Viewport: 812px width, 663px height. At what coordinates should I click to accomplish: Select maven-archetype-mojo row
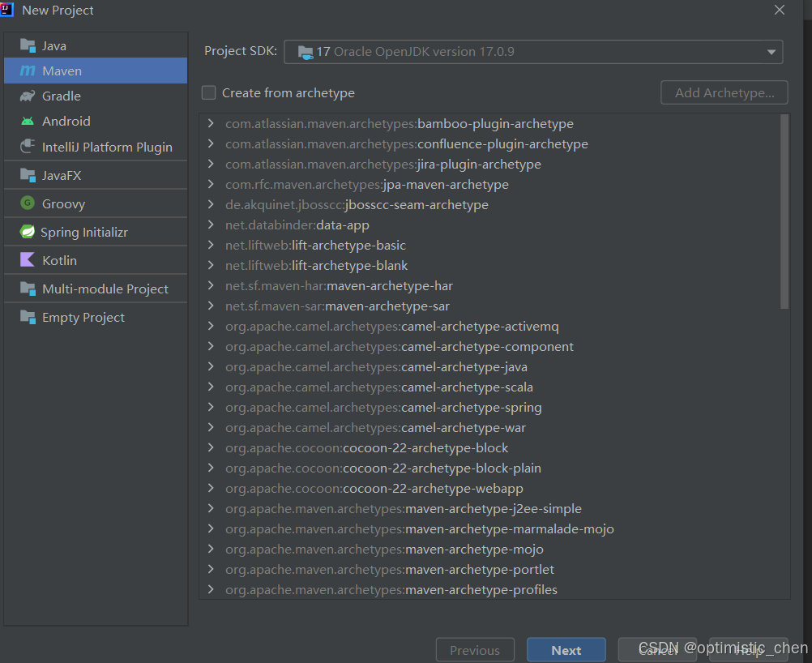489,549
